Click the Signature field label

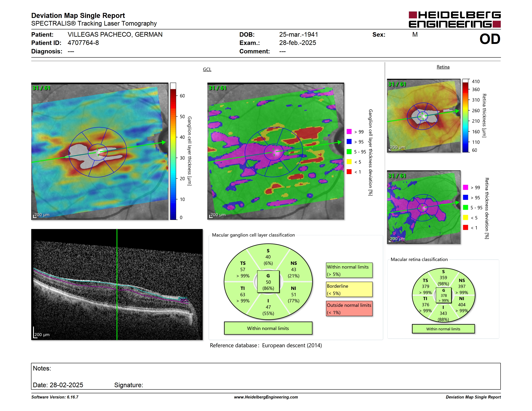(129, 385)
